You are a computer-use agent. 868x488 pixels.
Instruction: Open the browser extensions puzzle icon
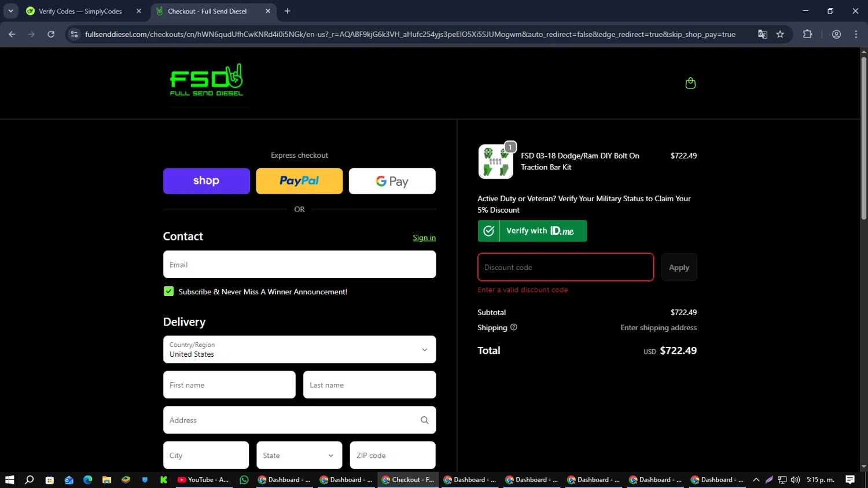(807, 34)
